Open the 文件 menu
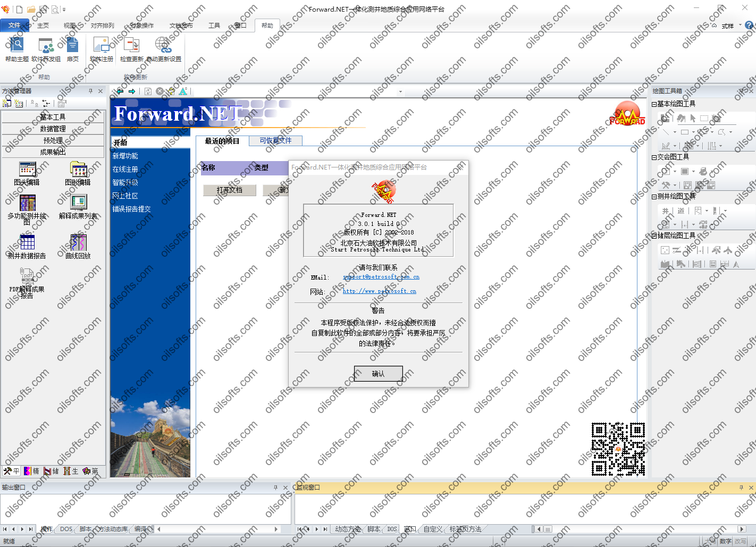This screenshot has height=547, width=756. pos(14,25)
